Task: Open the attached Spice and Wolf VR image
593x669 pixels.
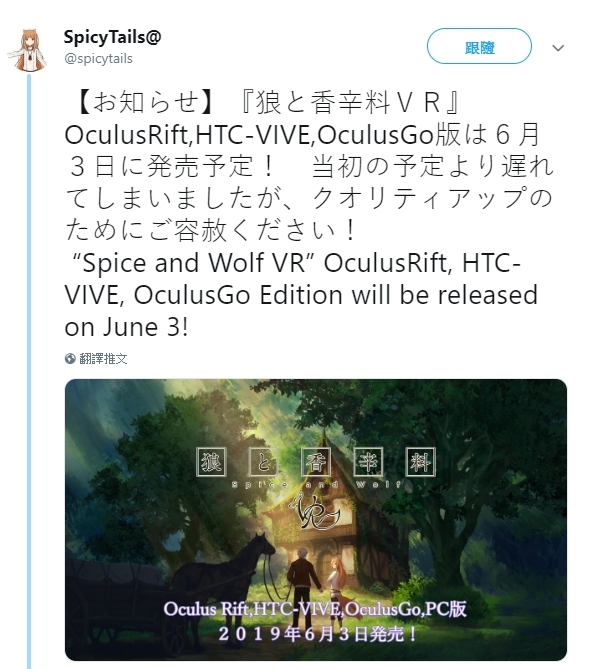Action: [316, 520]
